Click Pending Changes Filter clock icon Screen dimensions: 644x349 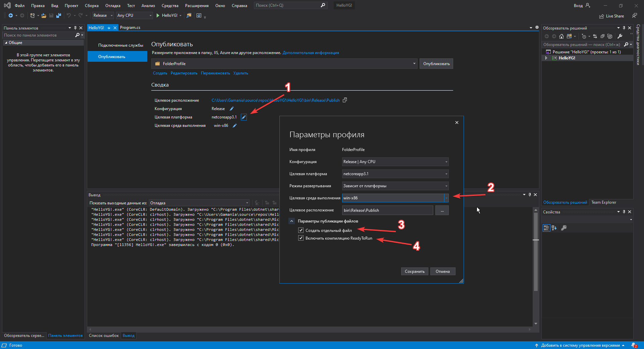point(584,36)
